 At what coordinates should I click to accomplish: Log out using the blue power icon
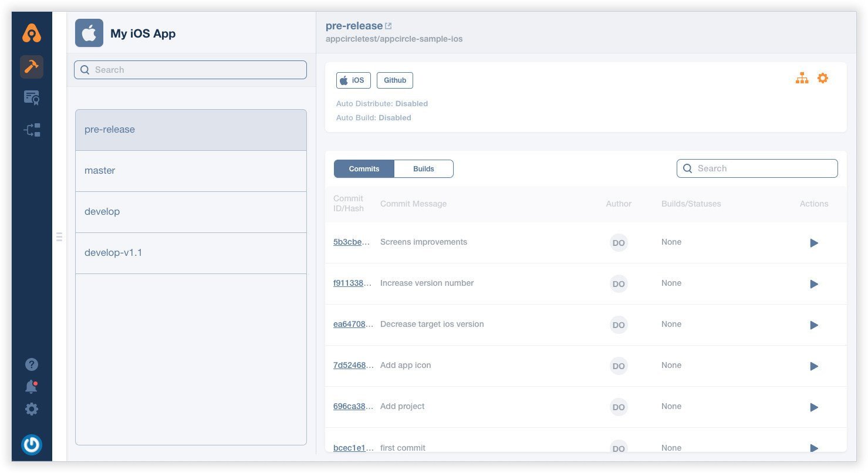(32, 445)
